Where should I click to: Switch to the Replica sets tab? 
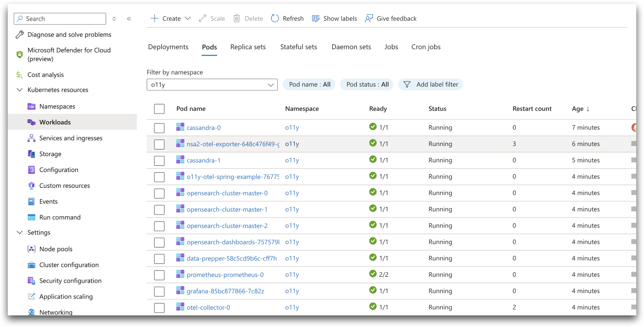click(248, 47)
